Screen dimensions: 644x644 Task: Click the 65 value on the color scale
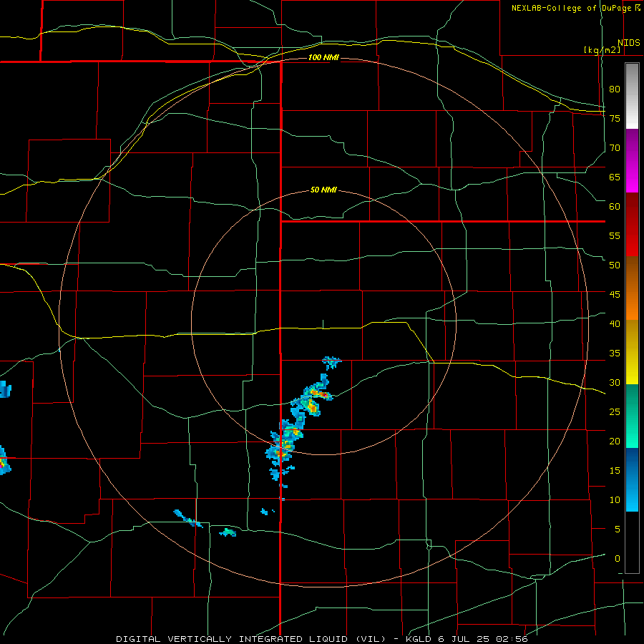615,177
